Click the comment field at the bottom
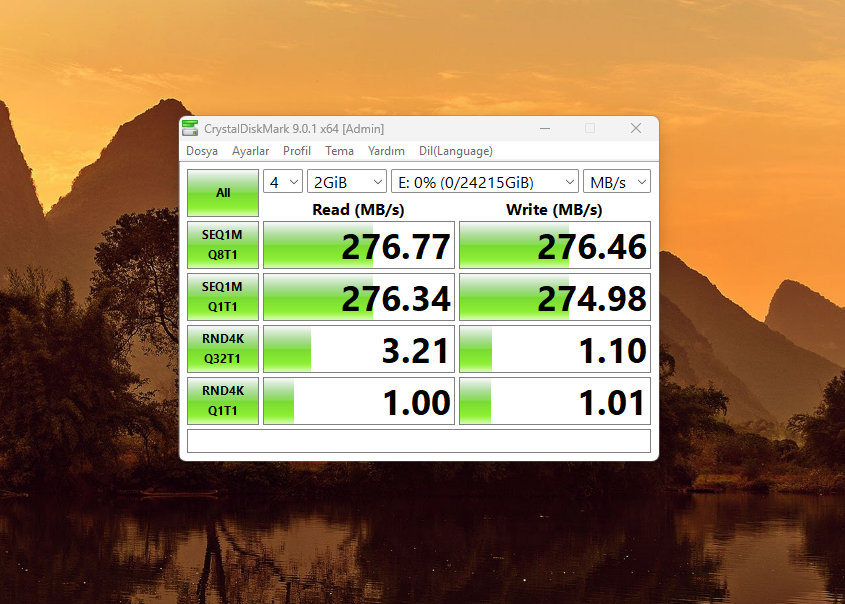845x604 pixels. 418,440
